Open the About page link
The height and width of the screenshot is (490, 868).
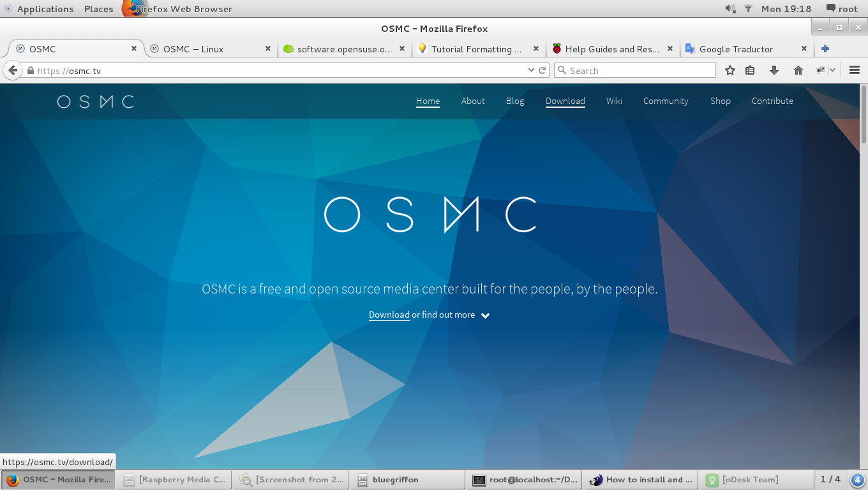[x=473, y=101]
